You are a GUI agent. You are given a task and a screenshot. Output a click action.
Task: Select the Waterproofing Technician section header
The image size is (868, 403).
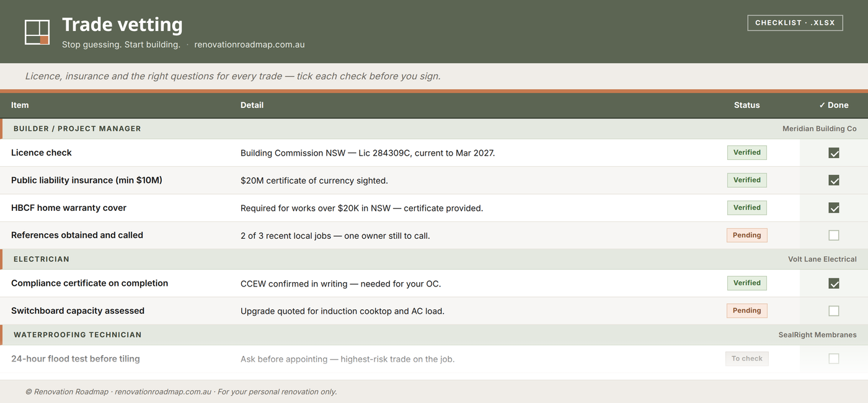click(434, 335)
